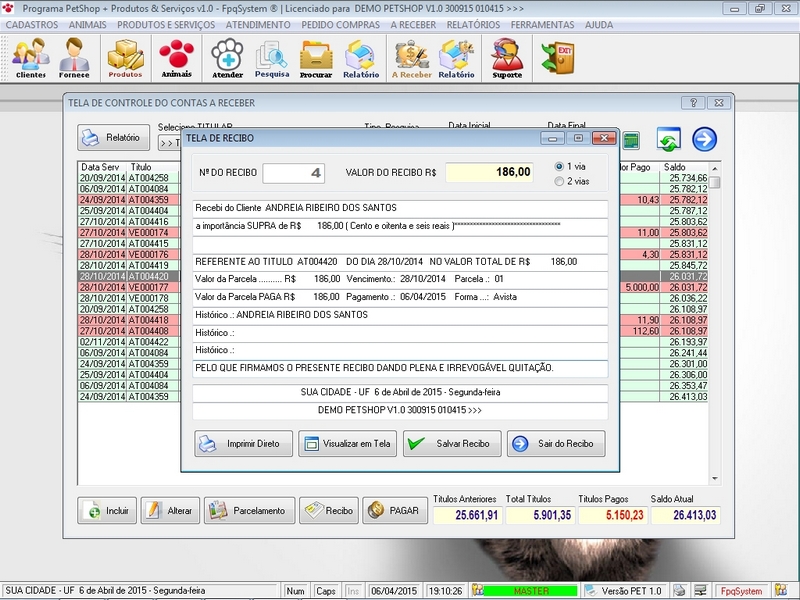Click the printer icon in the status bar
800x600 pixels.
click(679, 590)
